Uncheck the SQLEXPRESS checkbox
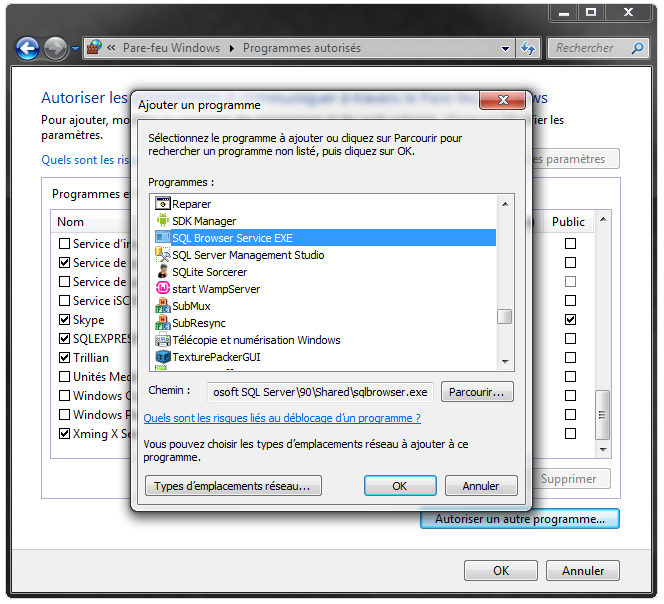 [x=64, y=338]
